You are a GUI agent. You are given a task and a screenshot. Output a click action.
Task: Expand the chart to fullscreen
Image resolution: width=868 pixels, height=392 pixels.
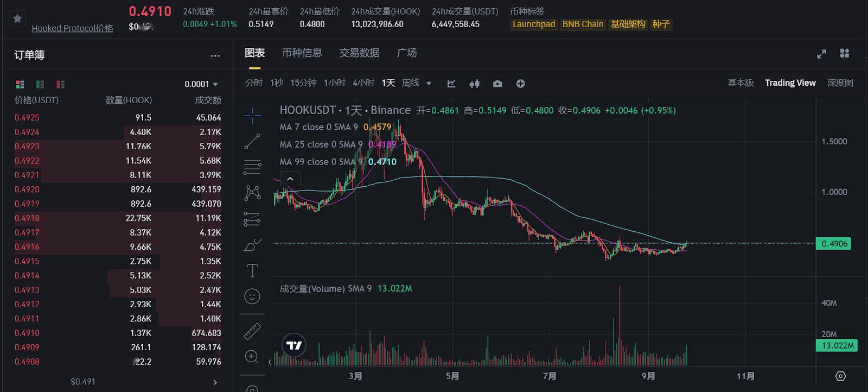[x=821, y=54]
